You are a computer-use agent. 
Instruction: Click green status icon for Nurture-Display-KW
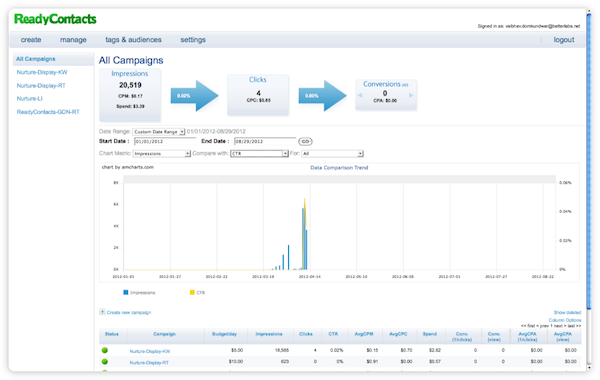click(x=105, y=350)
